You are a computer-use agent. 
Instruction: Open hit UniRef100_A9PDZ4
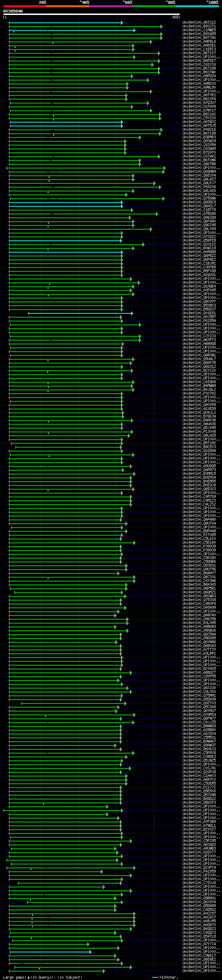click(x=199, y=76)
